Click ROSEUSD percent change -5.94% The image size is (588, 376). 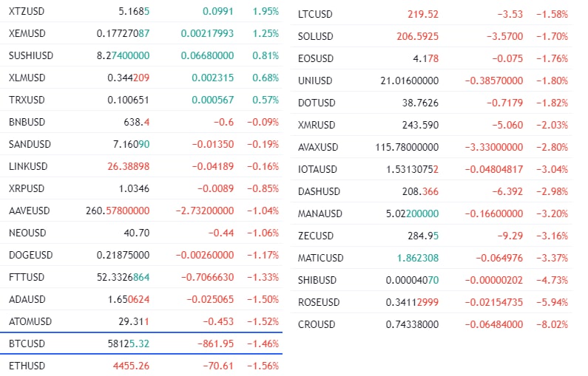pyautogui.click(x=552, y=302)
